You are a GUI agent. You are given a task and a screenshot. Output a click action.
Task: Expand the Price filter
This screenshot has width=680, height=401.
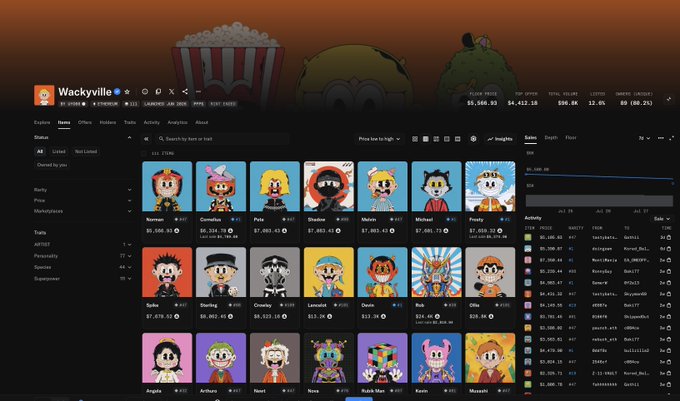83,200
